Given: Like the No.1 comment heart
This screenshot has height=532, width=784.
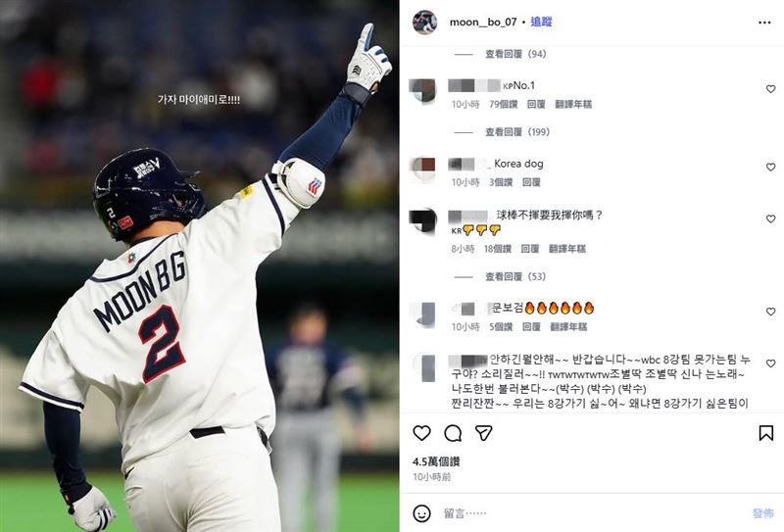Looking at the screenshot, I should coord(770,89).
